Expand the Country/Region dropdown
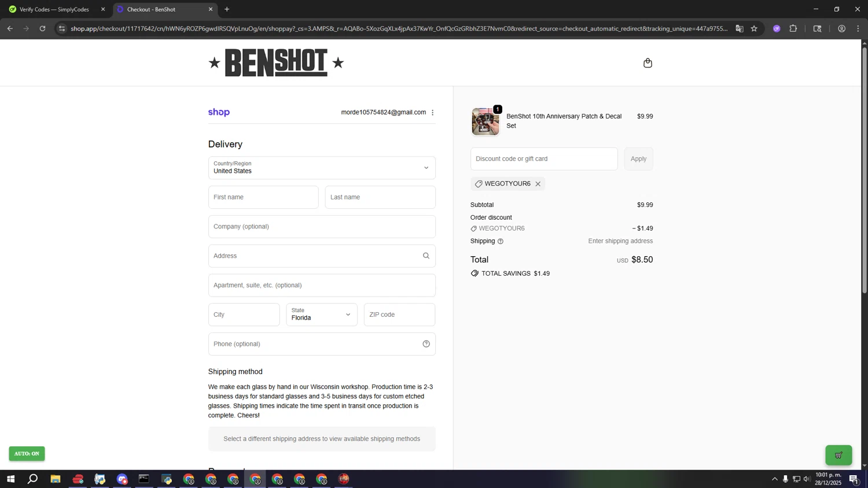 tap(322, 168)
